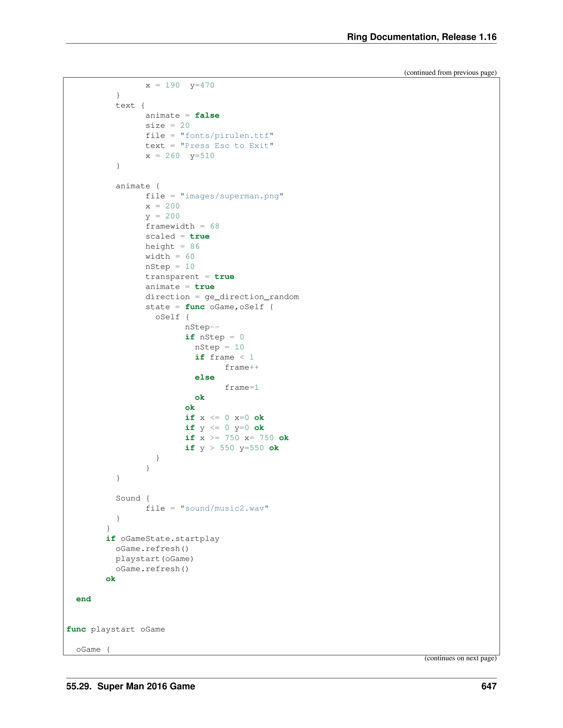This screenshot has height=728, width=563.
Task: Click the 'playstart(oGame)' call
Action: [x=154, y=559]
